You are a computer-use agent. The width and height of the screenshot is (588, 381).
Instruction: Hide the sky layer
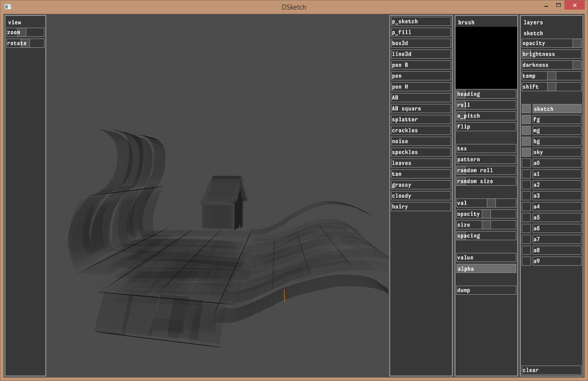[x=526, y=152]
